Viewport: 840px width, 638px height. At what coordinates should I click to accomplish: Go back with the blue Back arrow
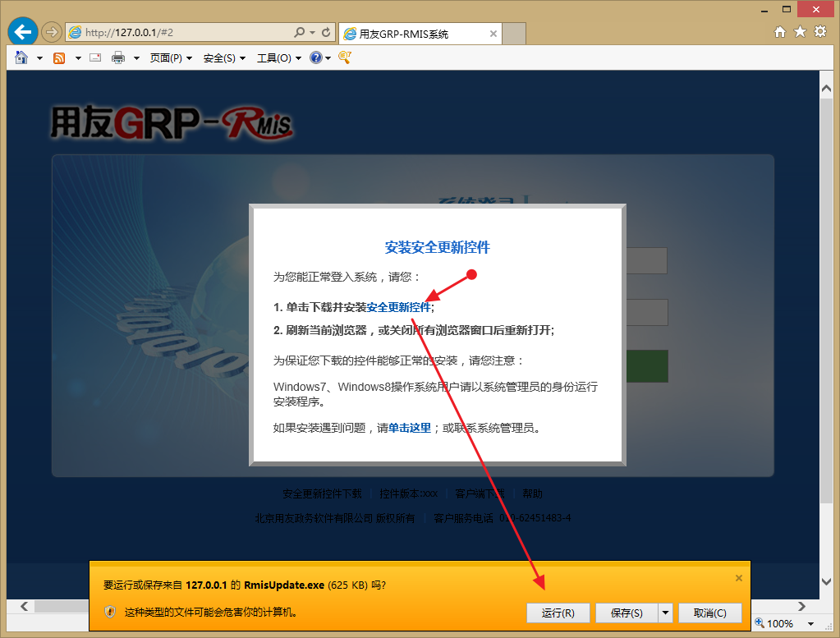(x=22, y=32)
